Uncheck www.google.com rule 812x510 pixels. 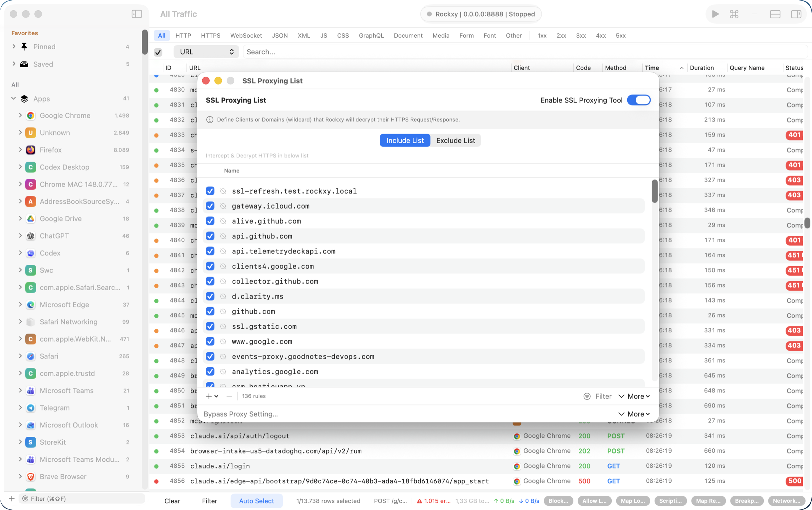click(x=210, y=342)
